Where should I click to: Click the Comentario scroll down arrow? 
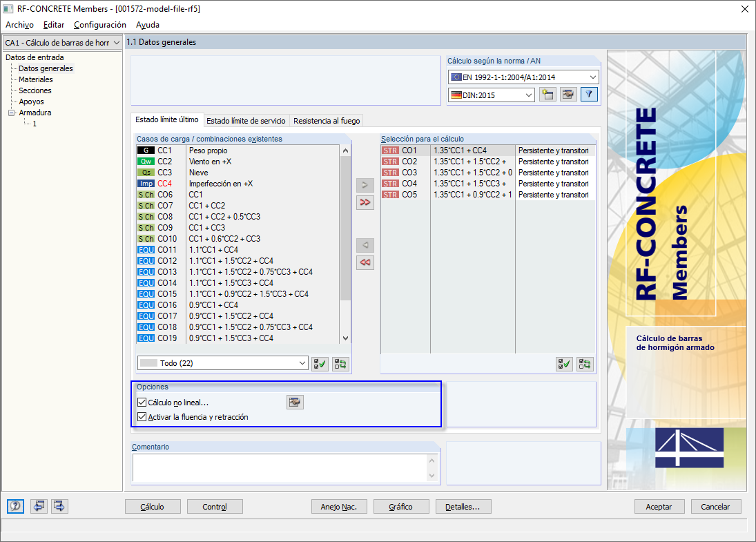(432, 476)
